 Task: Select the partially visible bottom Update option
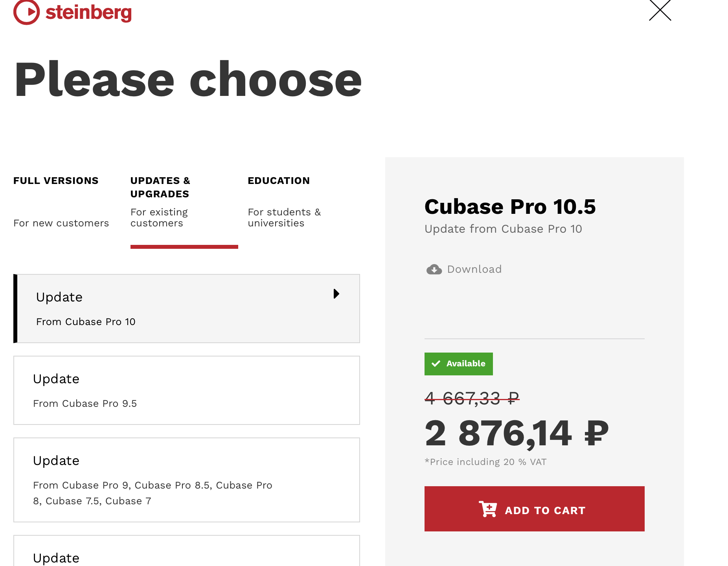[187, 551]
